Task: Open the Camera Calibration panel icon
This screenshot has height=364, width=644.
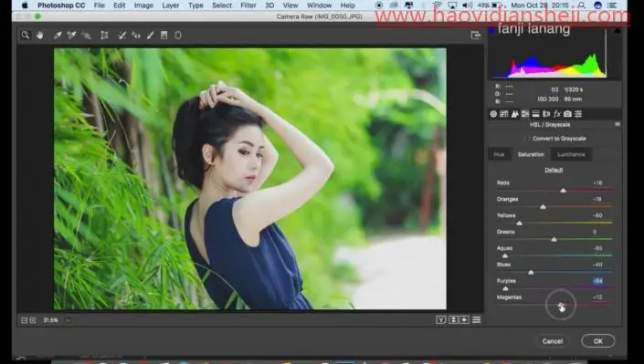Action: 567,114
